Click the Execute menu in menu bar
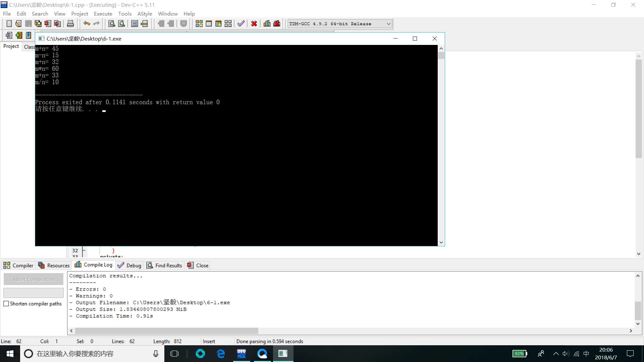This screenshot has width=644, height=362. 103,13
